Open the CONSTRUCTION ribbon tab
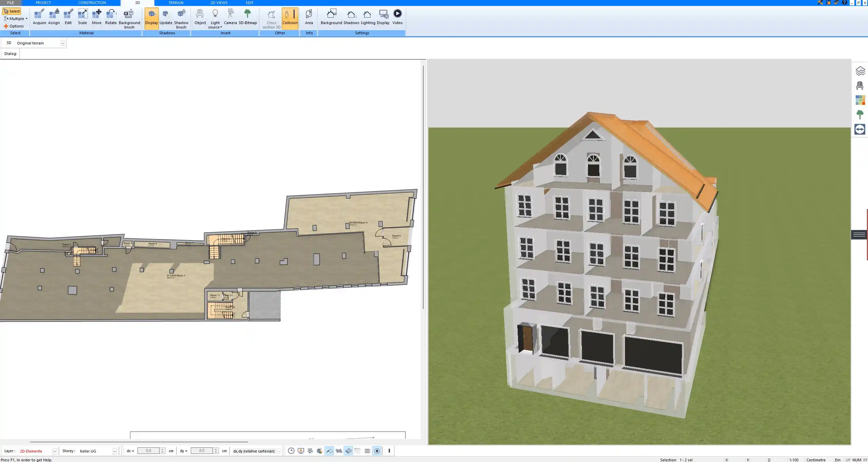 pyautogui.click(x=92, y=2)
